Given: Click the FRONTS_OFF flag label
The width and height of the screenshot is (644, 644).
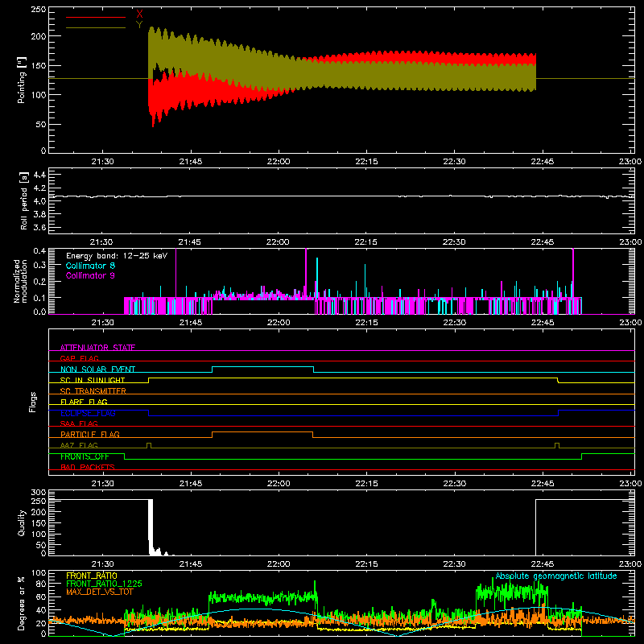Looking at the screenshot, I should pyautogui.click(x=85, y=456).
